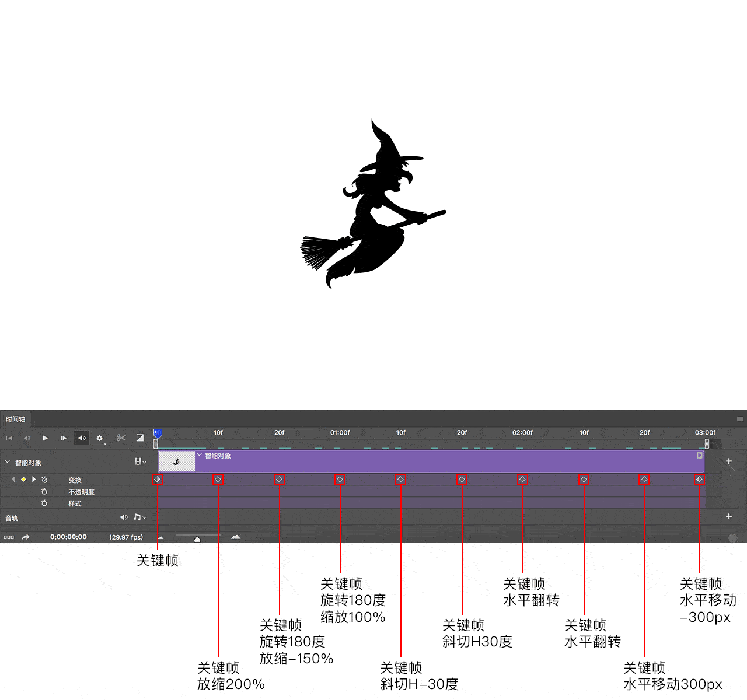Jump to the first frame
Screen dimensions: 747x700
coord(9,438)
